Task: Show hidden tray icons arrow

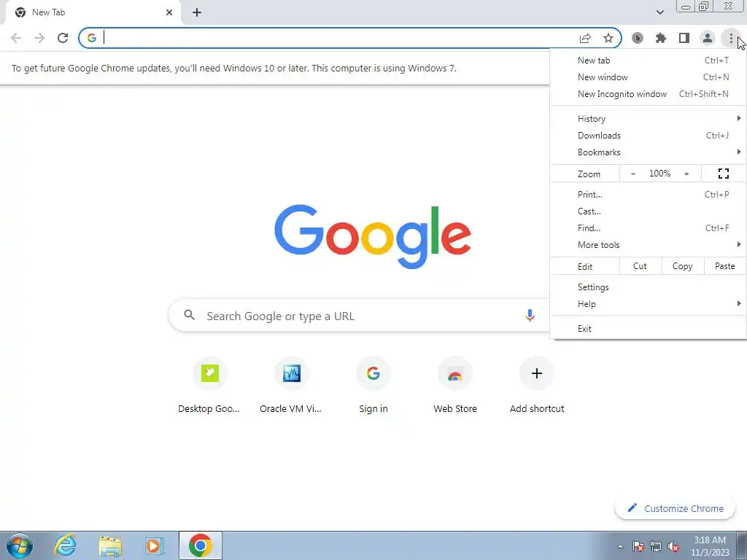Action: (620, 546)
